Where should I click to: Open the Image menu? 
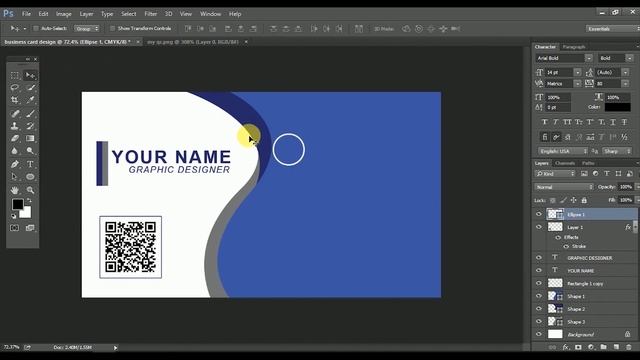pos(64,14)
